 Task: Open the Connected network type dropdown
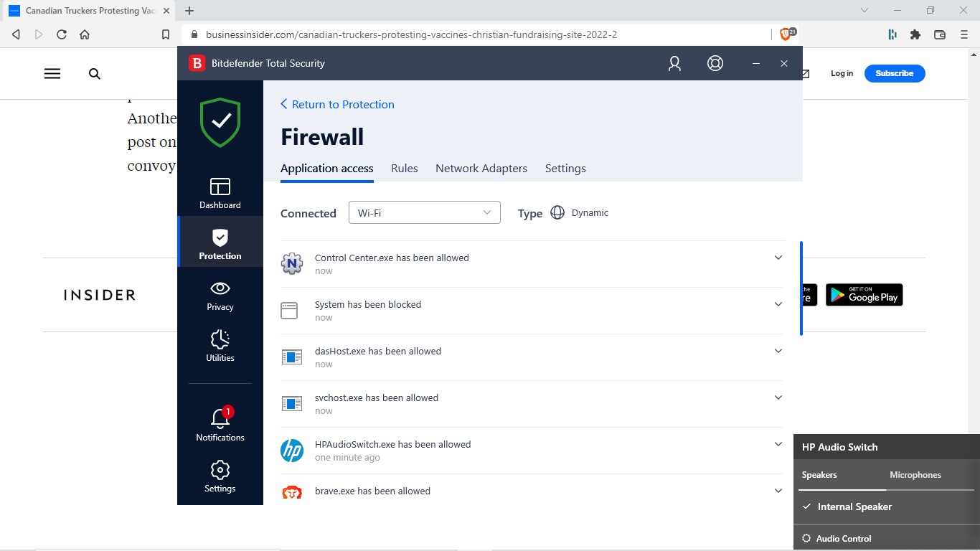tap(424, 212)
